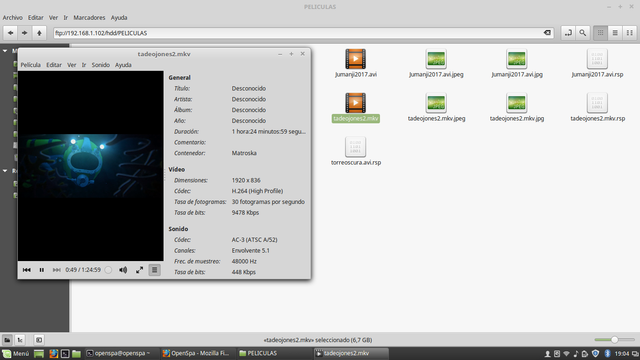Select the torreoscura.avi.rsp file
This screenshot has height=360, width=640.
356,151
